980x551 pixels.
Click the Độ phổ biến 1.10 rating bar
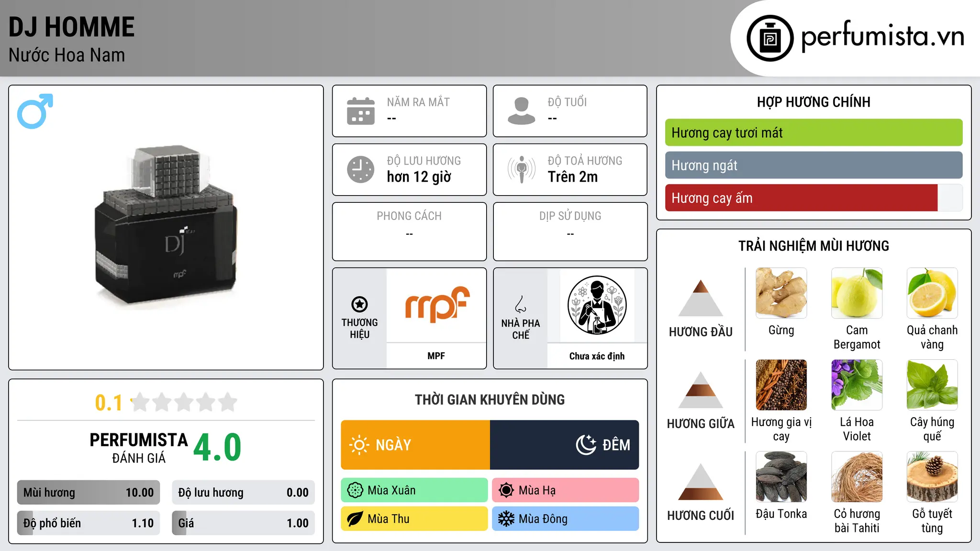89,523
